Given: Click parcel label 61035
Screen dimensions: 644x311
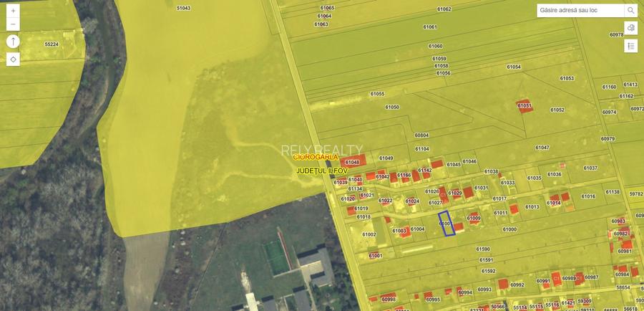Looking at the screenshot, I should pyautogui.click(x=535, y=178).
